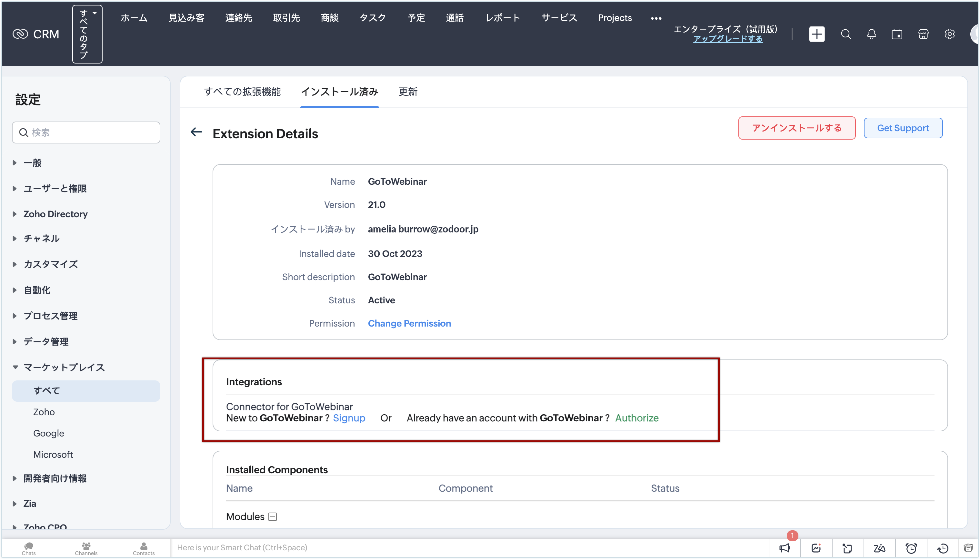This screenshot has height=559, width=980.
Task: Open the すべてのタブ dropdown
Action: pos(87,34)
